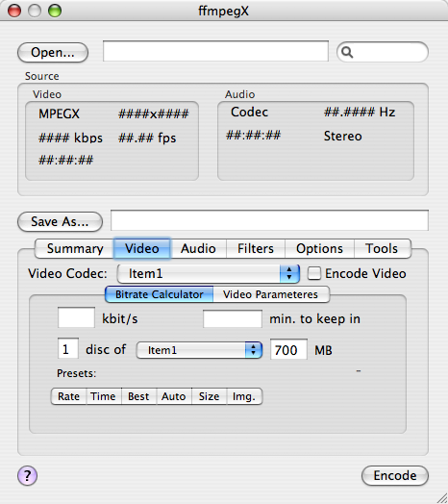This screenshot has height=504, width=448.
Task: Click the green zoom window button
Action: click(x=55, y=11)
